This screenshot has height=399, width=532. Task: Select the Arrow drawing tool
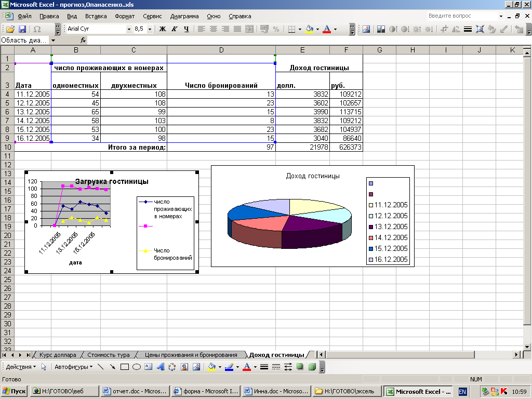click(112, 367)
